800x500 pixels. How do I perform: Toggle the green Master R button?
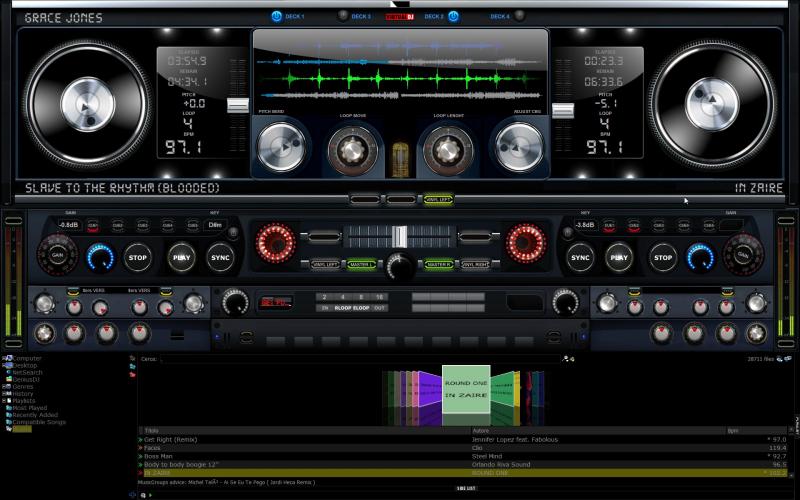point(439,265)
